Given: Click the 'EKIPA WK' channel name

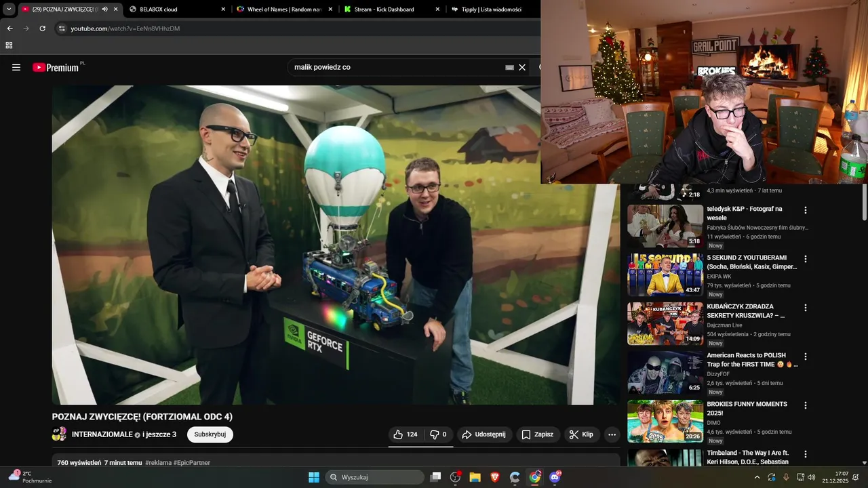Looking at the screenshot, I should pyautogui.click(x=719, y=277).
